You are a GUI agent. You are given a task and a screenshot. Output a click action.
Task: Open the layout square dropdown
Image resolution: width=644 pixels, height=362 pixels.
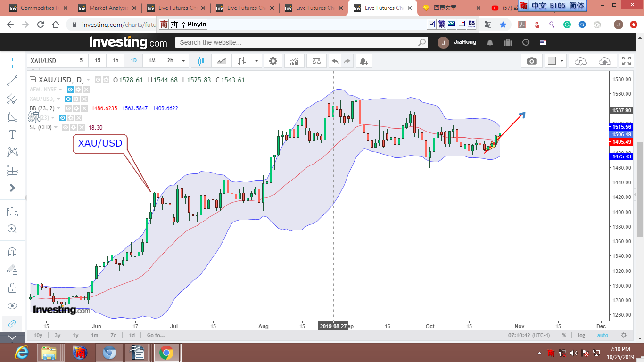coord(562,61)
